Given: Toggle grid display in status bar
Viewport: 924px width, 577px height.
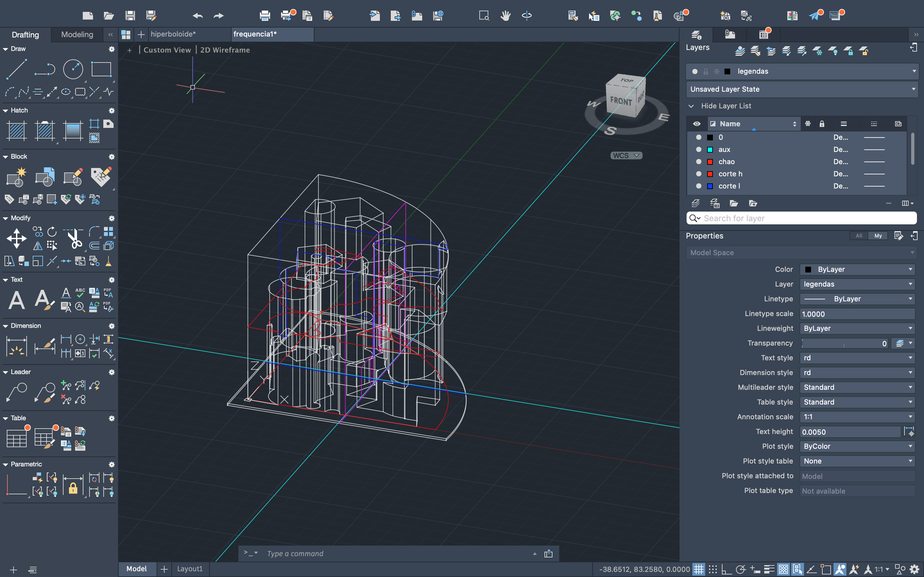Looking at the screenshot, I should [x=698, y=569].
